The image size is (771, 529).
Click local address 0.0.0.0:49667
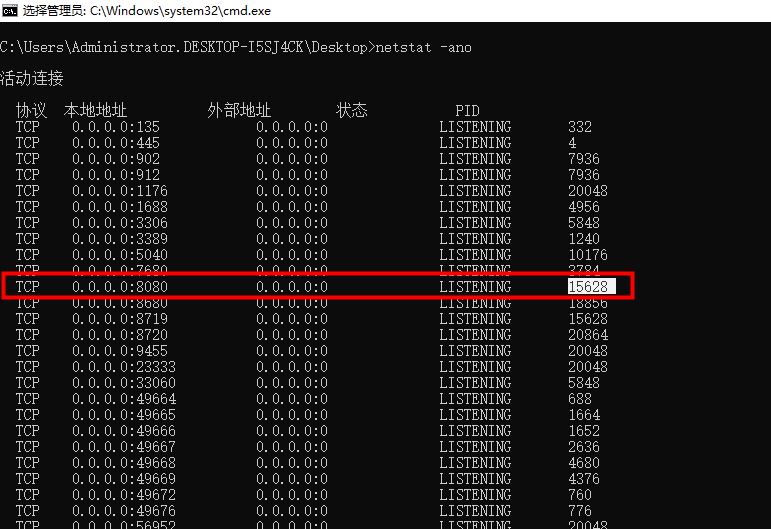124,446
